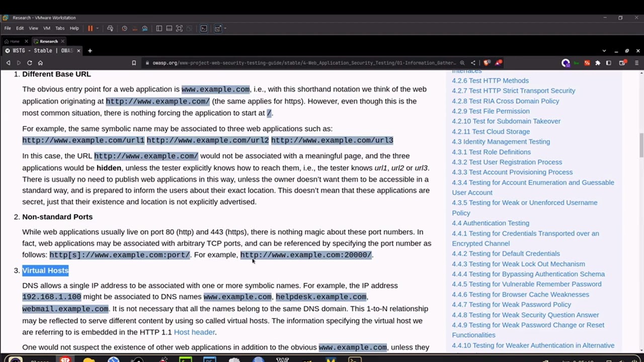Viewport: 644px width, 362px height.
Task: Open the red extension icon
Action: pos(587,63)
